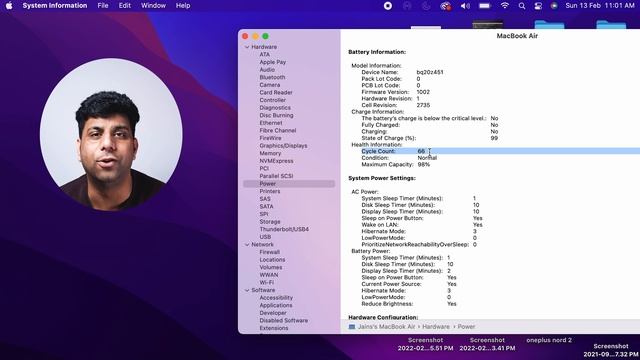Image resolution: width=640 pixels, height=360 pixels.
Task: Open the File menu
Action: (103, 6)
